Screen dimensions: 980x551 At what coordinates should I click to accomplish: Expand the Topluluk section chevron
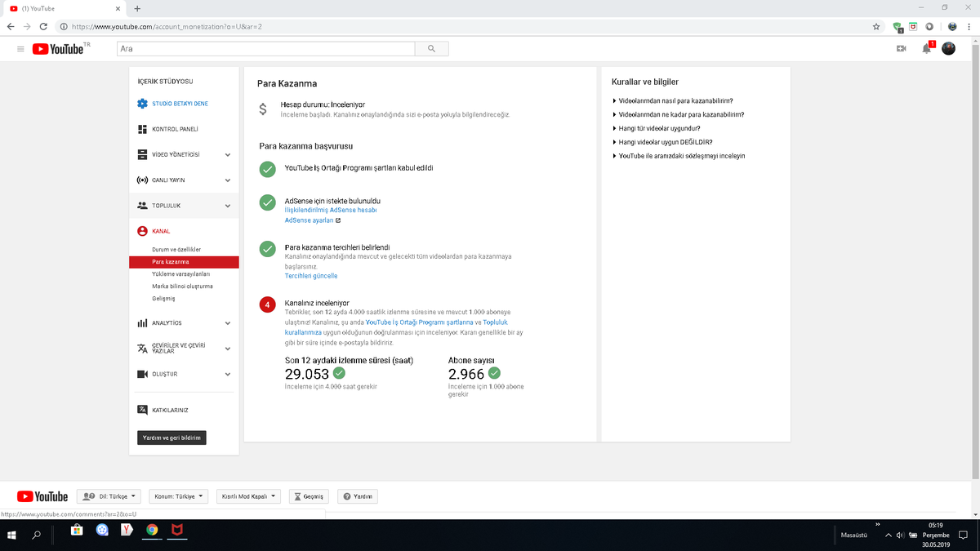click(x=227, y=206)
